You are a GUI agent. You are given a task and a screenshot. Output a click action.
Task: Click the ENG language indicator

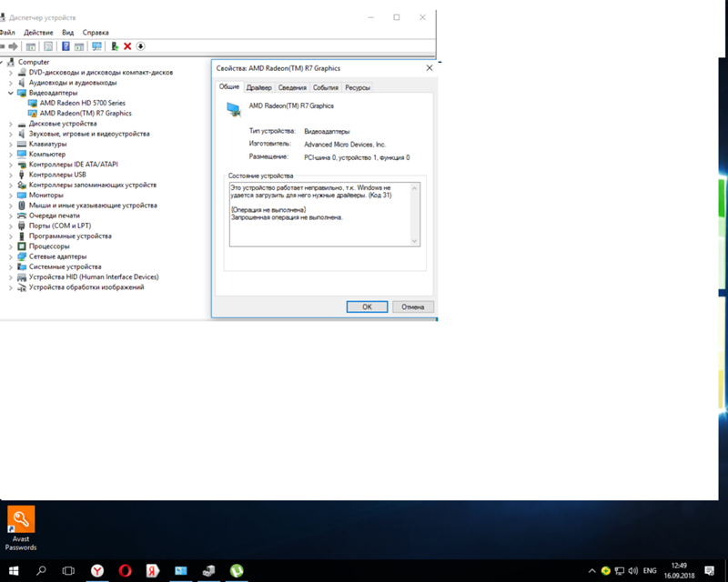650,571
